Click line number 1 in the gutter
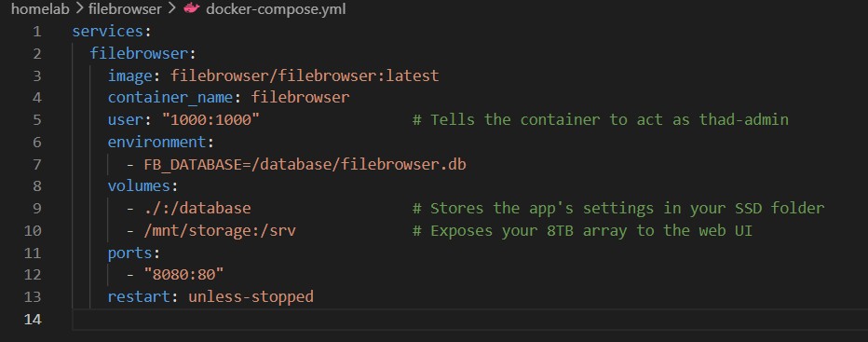The width and height of the screenshot is (868, 342). click(36, 32)
